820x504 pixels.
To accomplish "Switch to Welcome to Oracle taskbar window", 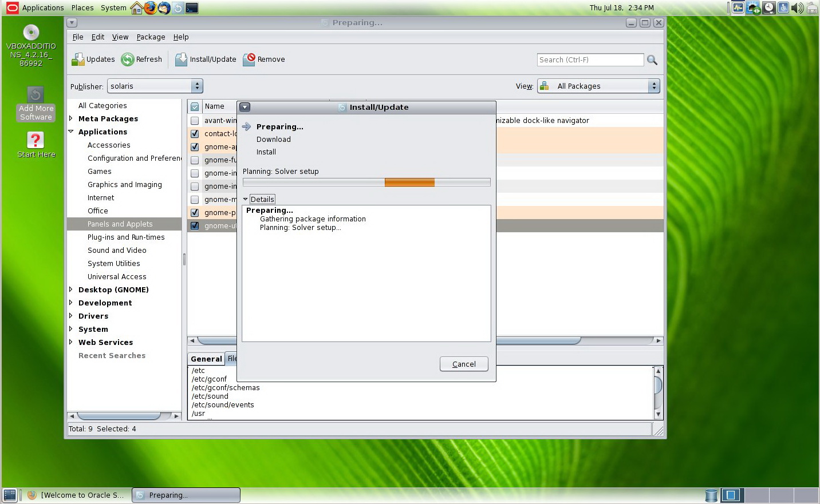I will [76, 495].
